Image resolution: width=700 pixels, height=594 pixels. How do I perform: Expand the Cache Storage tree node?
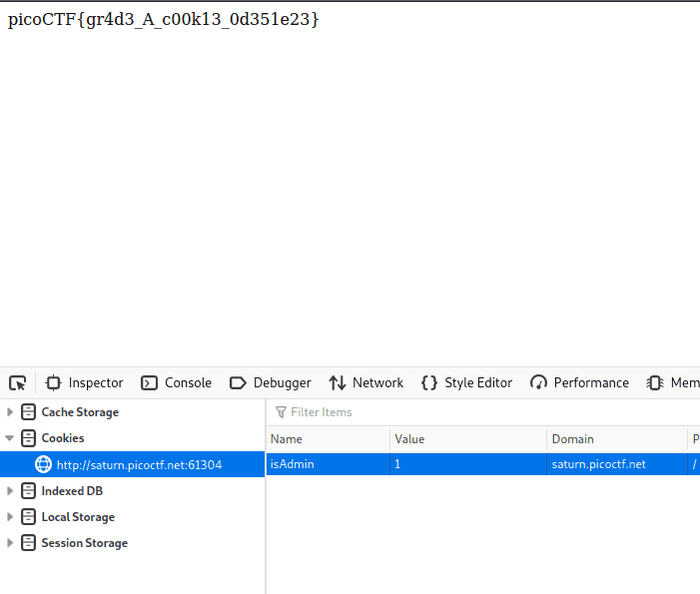pos(10,412)
